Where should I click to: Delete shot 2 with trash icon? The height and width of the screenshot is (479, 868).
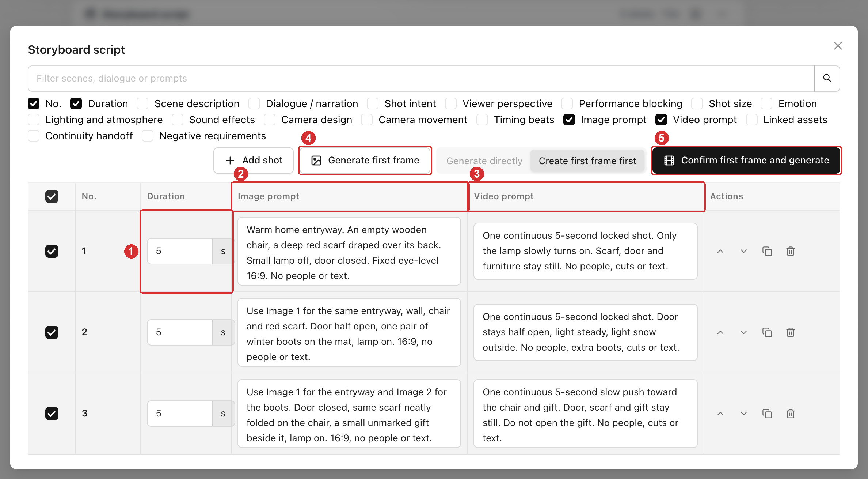pos(791,332)
